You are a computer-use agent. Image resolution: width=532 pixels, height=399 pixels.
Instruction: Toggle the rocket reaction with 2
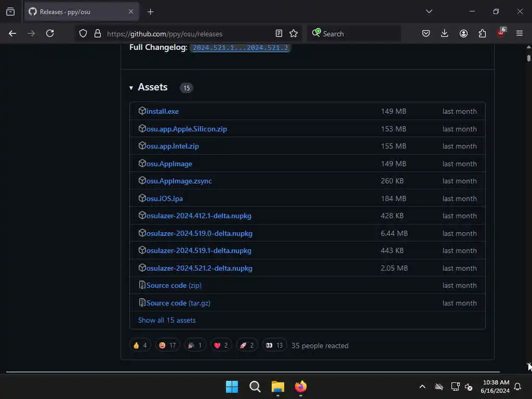coord(247,345)
